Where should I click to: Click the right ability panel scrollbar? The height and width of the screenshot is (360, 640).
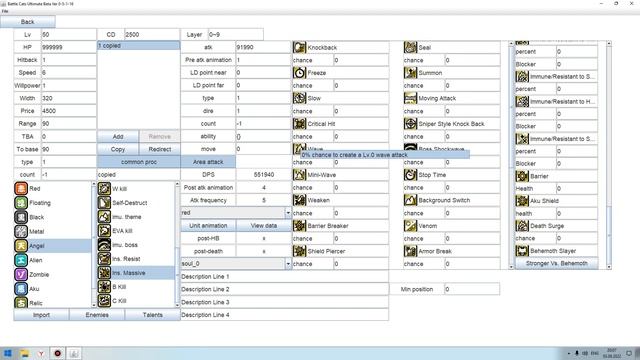pos(609,155)
